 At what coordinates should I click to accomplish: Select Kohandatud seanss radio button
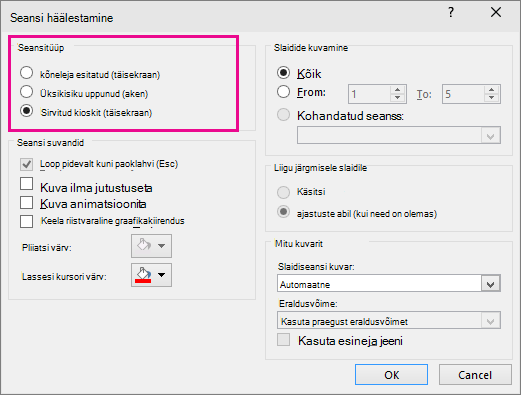(x=283, y=115)
